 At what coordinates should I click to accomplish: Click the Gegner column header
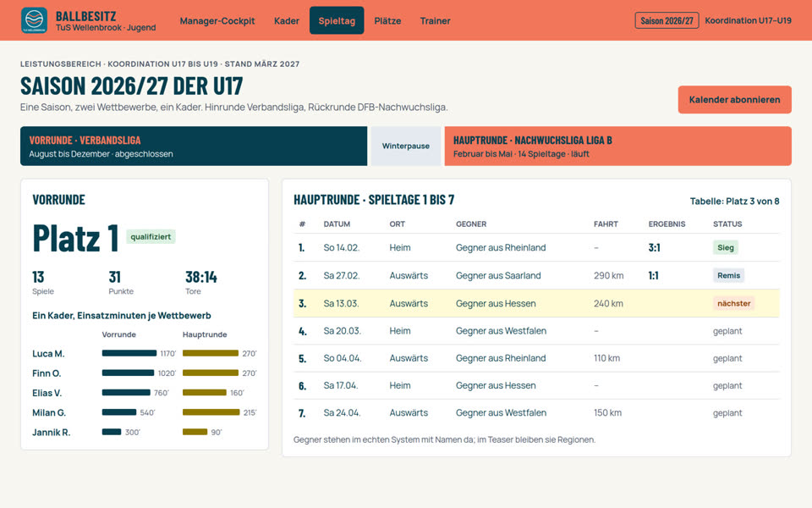click(471, 224)
